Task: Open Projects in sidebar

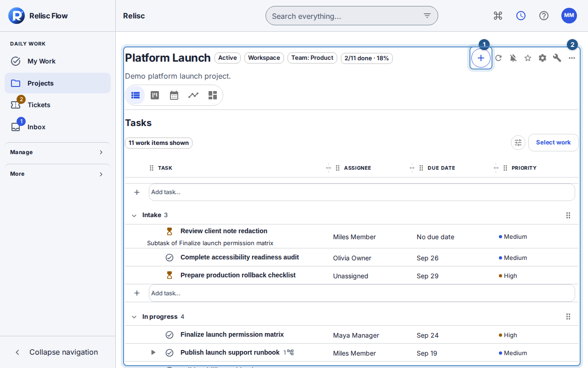Action: click(57, 83)
